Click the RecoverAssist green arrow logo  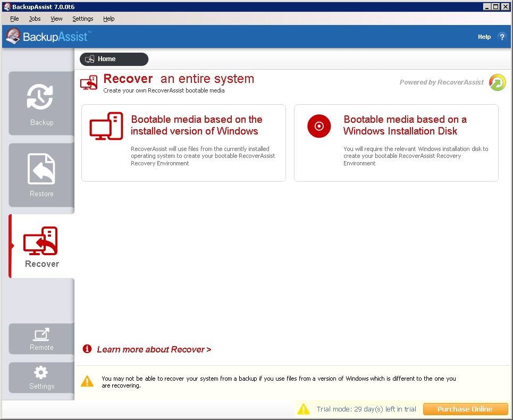coord(498,82)
